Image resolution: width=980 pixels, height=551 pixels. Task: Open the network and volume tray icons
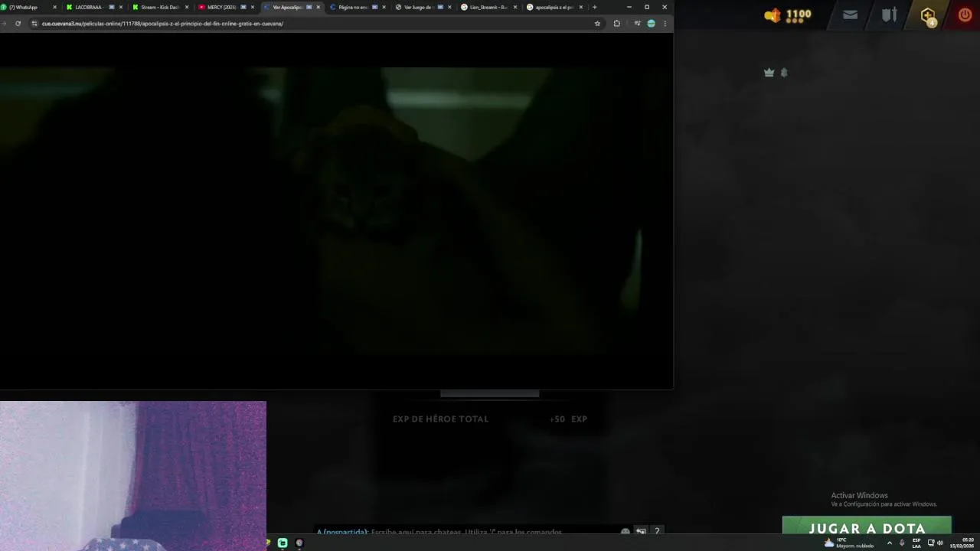pyautogui.click(x=935, y=543)
